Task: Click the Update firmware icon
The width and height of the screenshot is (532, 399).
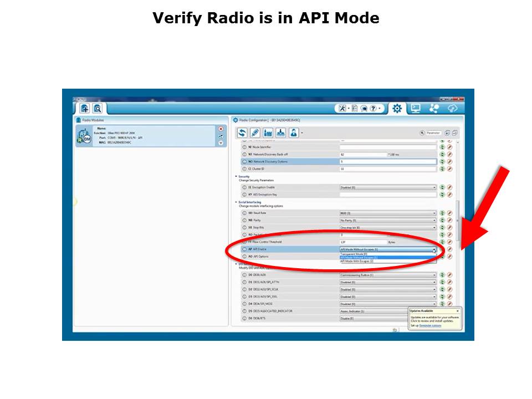Action: coord(280,133)
